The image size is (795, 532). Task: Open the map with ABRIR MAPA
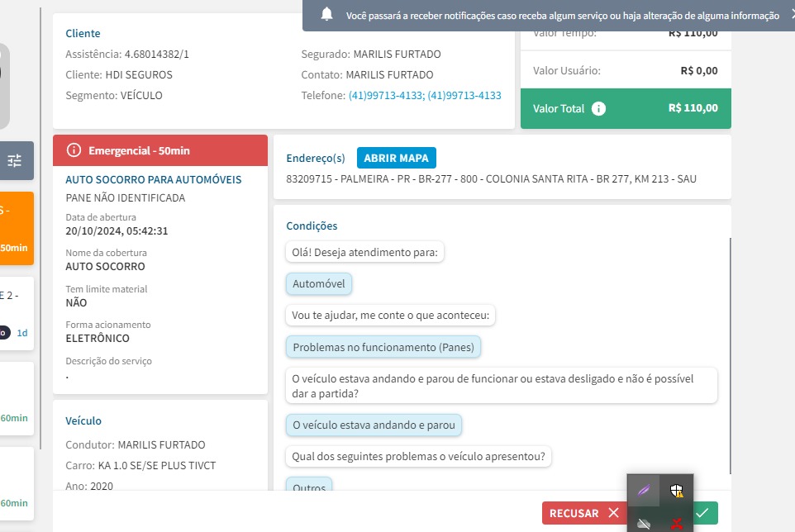tap(397, 158)
